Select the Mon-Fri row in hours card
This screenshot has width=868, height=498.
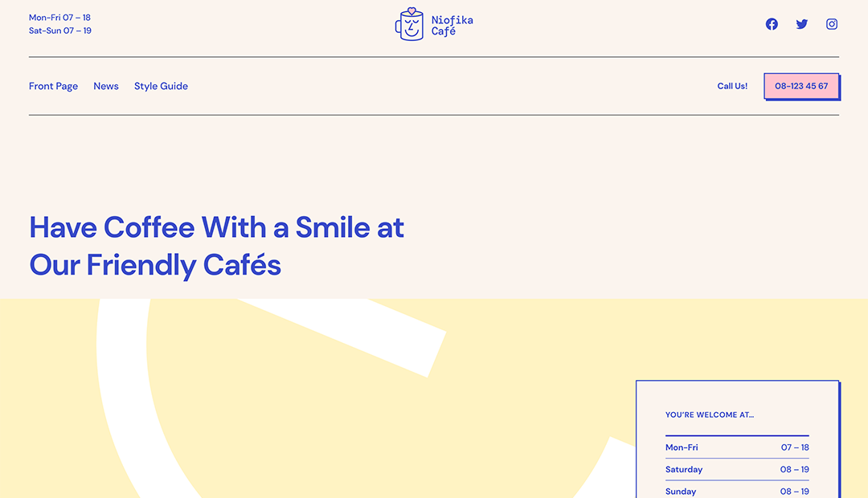point(737,447)
